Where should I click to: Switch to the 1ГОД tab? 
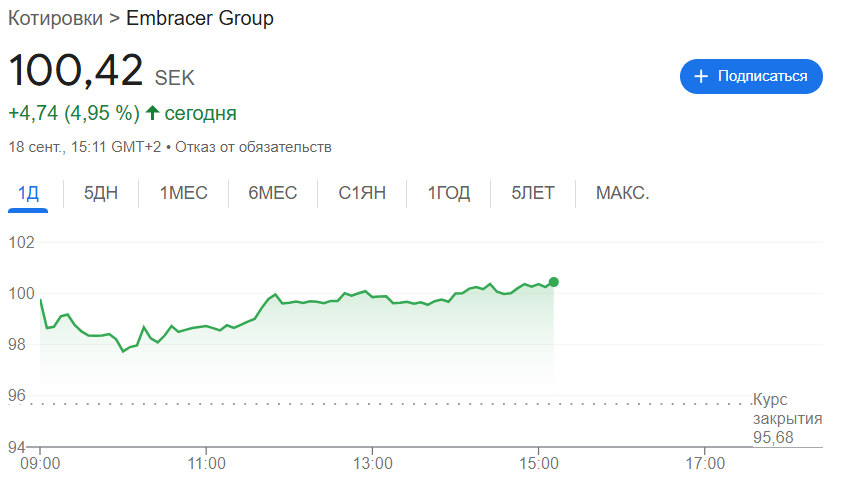coord(449,193)
